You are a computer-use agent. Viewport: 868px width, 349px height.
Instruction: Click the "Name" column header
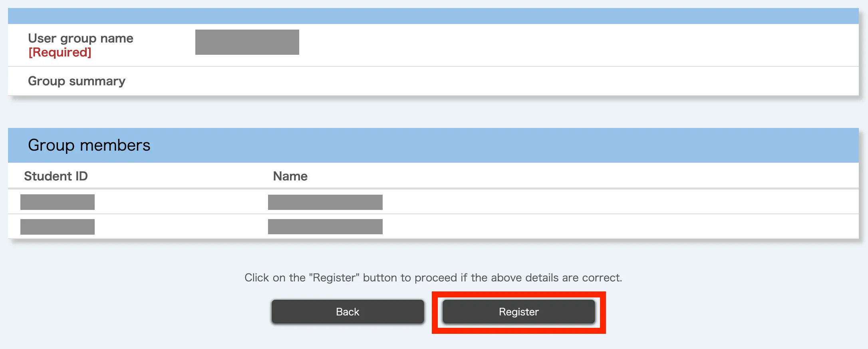point(290,176)
